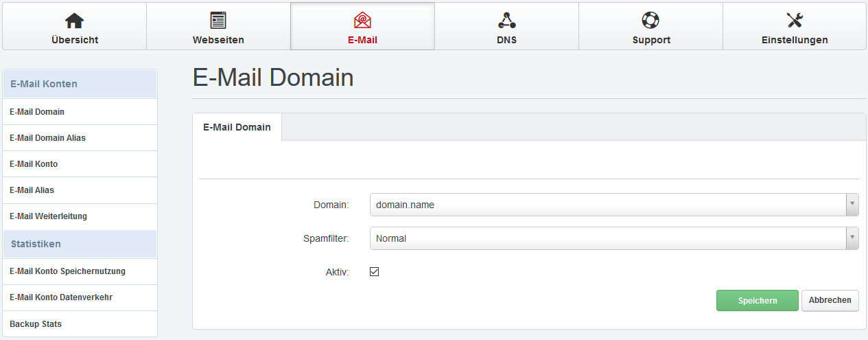Go to E-Mail Konto sidebar entry
The image size is (868, 340).
point(34,164)
